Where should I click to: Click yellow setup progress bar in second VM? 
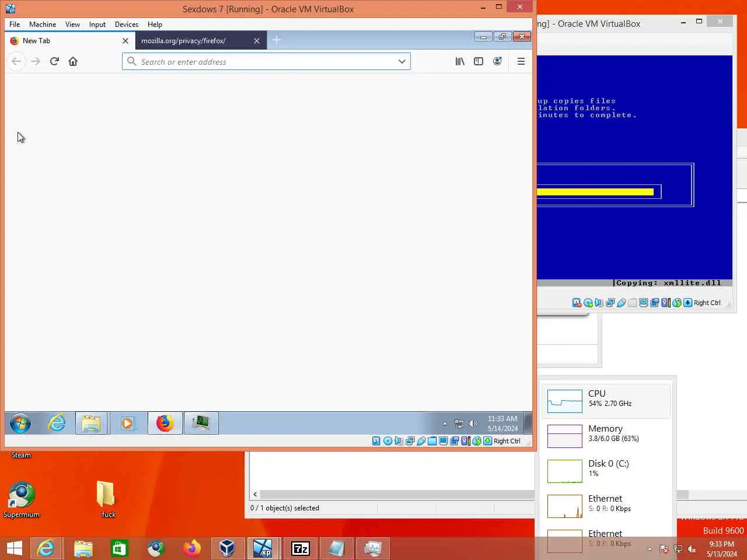click(595, 192)
